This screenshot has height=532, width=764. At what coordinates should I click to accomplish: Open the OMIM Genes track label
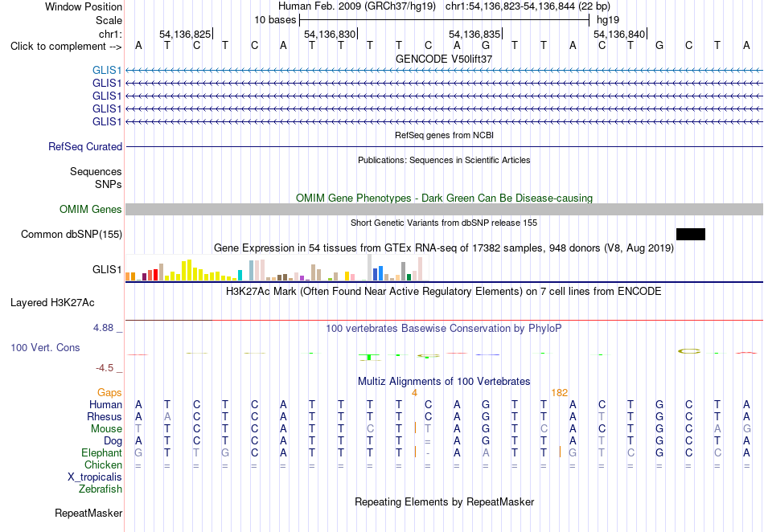pos(91,209)
